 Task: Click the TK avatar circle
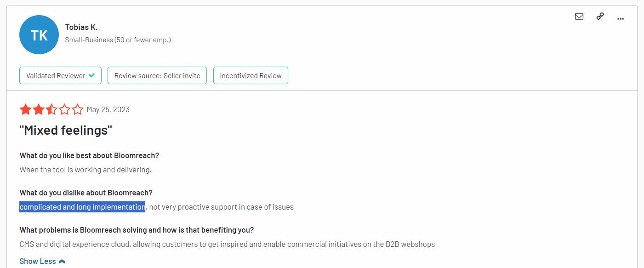click(39, 35)
